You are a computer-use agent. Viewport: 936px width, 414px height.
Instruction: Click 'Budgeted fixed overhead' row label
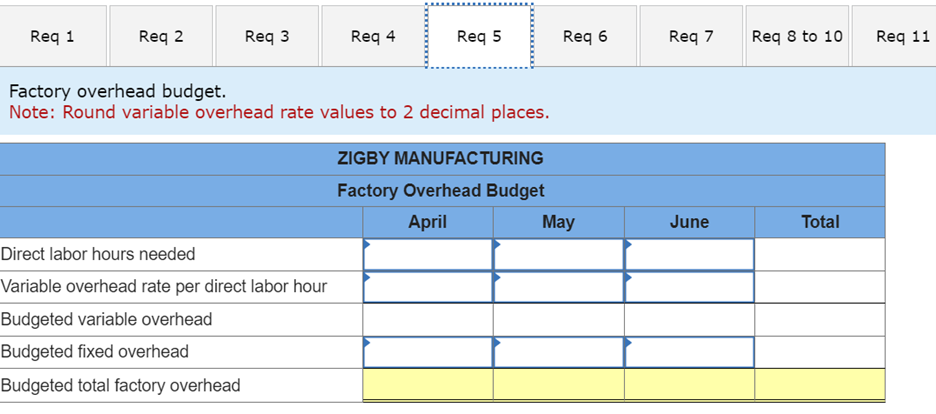95,352
